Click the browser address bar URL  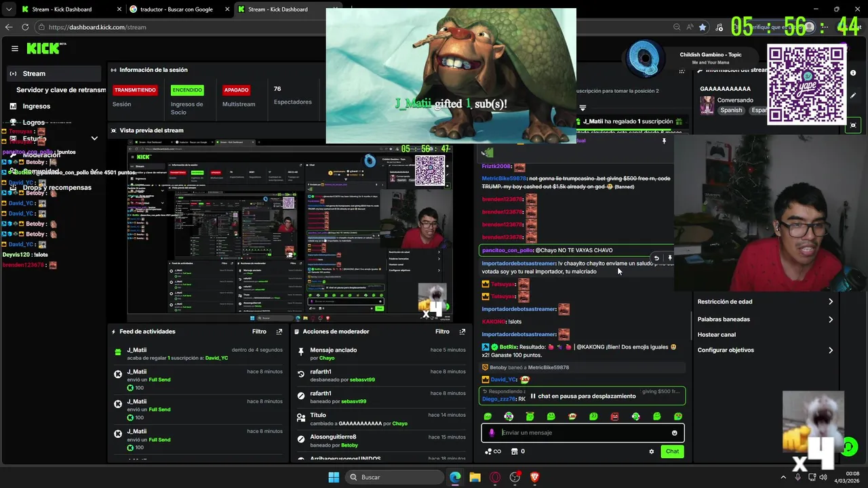(x=97, y=28)
